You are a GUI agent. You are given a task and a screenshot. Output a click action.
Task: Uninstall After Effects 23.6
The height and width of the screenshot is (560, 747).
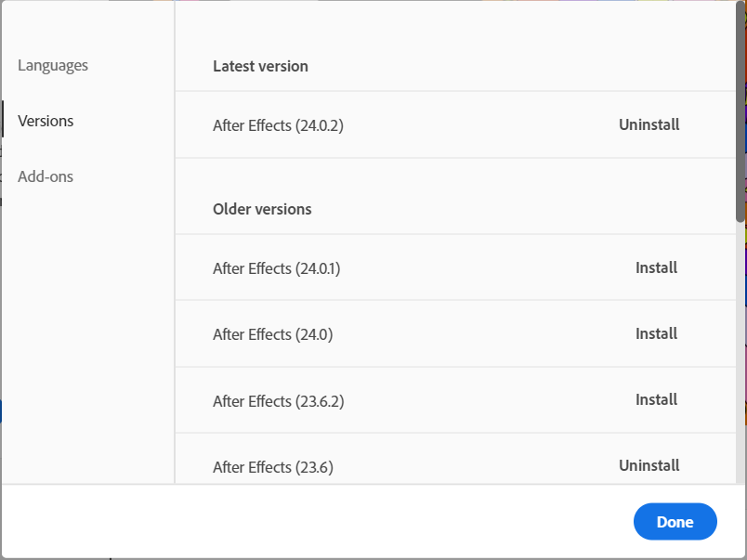point(649,465)
